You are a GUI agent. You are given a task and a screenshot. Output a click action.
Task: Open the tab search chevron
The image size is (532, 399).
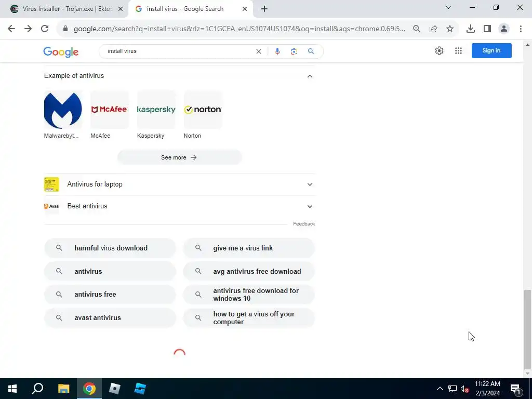448,7
